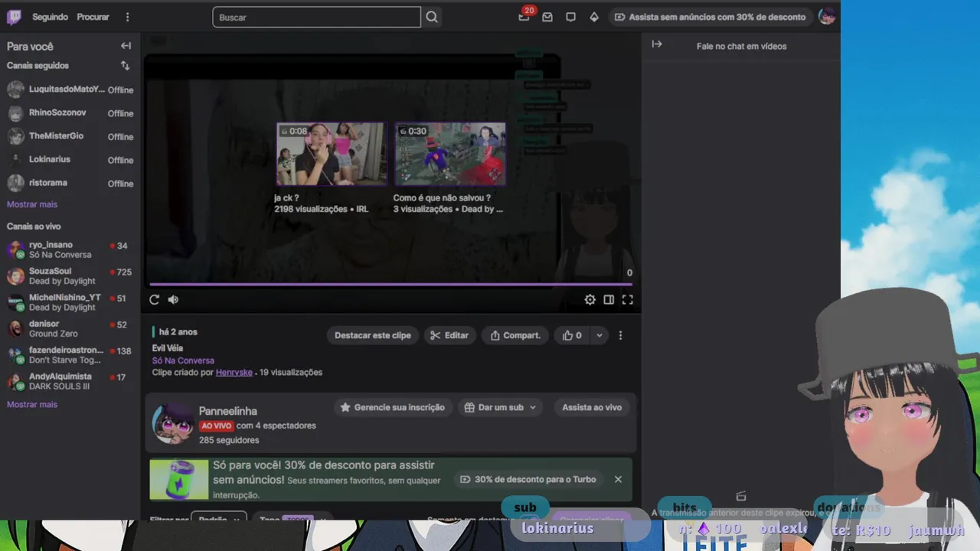
Task: Click 30% de desconto para o Turbo
Action: [x=528, y=479]
